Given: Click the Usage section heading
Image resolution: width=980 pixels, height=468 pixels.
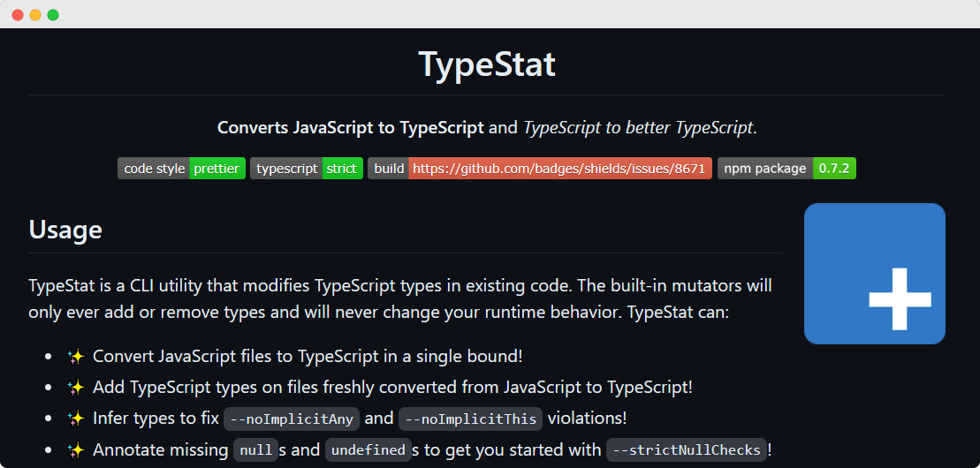Looking at the screenshot, I should click(65, 230).
